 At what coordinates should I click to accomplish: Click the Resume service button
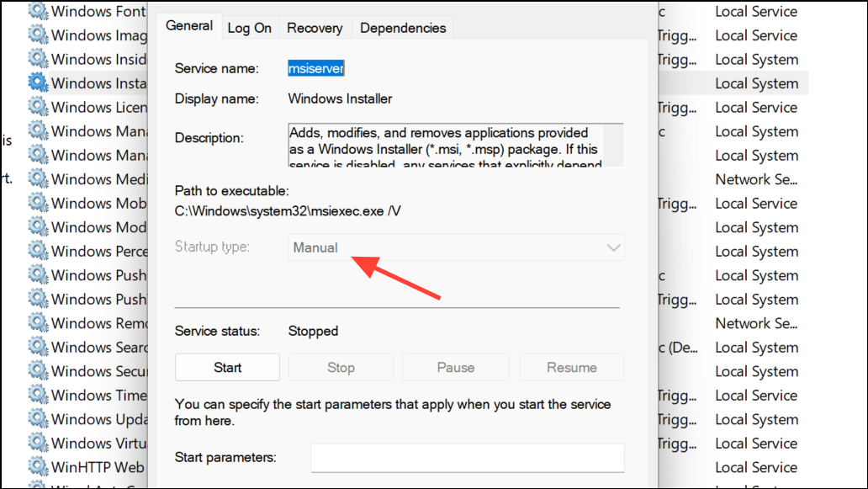571,368
